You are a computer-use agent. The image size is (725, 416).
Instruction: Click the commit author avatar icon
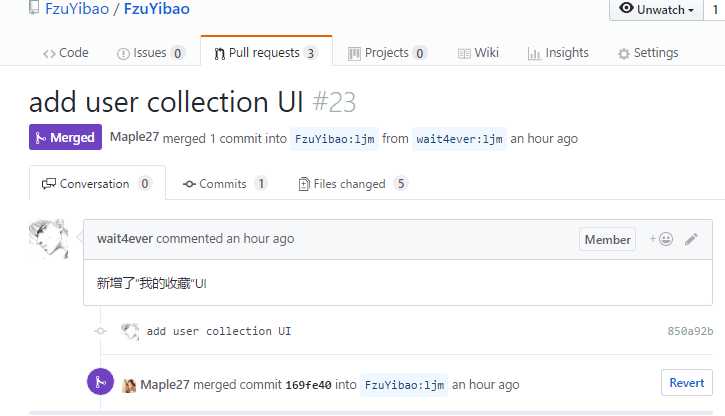coord(129,331)
